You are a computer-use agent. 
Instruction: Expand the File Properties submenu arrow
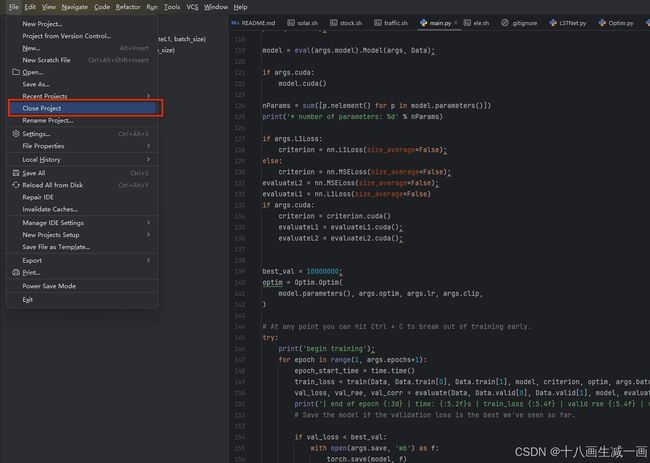pos(148,145)
